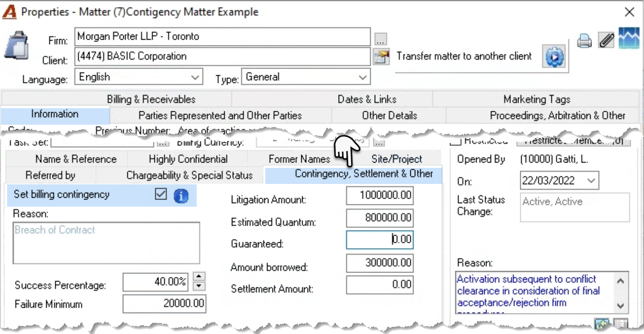The image size is (644, 334).
Task: Select the Former Names sub-tab
Action: pyautogui.click(x=300, y=159)
